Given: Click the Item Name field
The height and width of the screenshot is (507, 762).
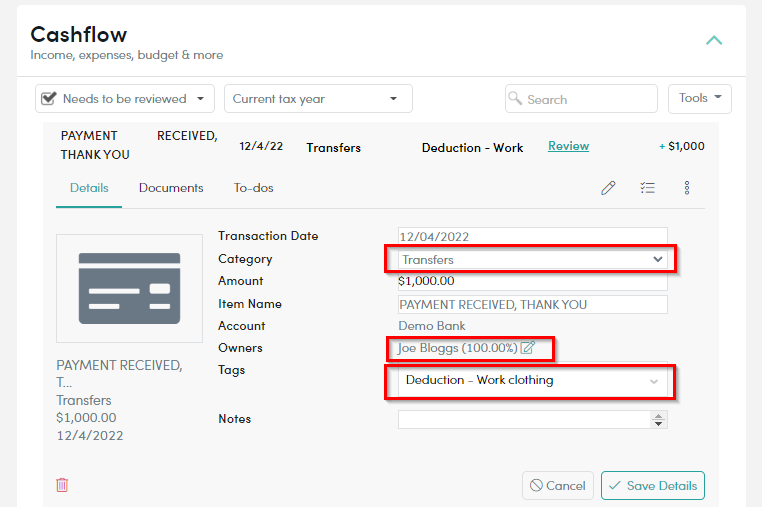Looking at the screenshot, I should point(533,304).
